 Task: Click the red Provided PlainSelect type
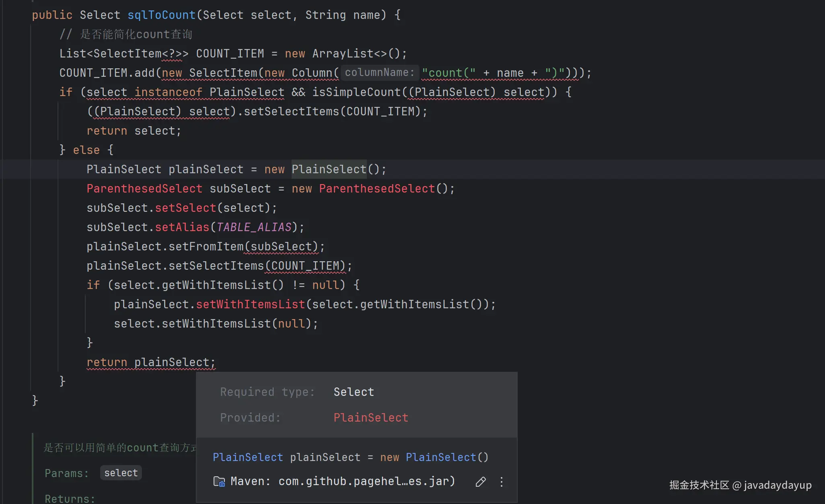371,418
